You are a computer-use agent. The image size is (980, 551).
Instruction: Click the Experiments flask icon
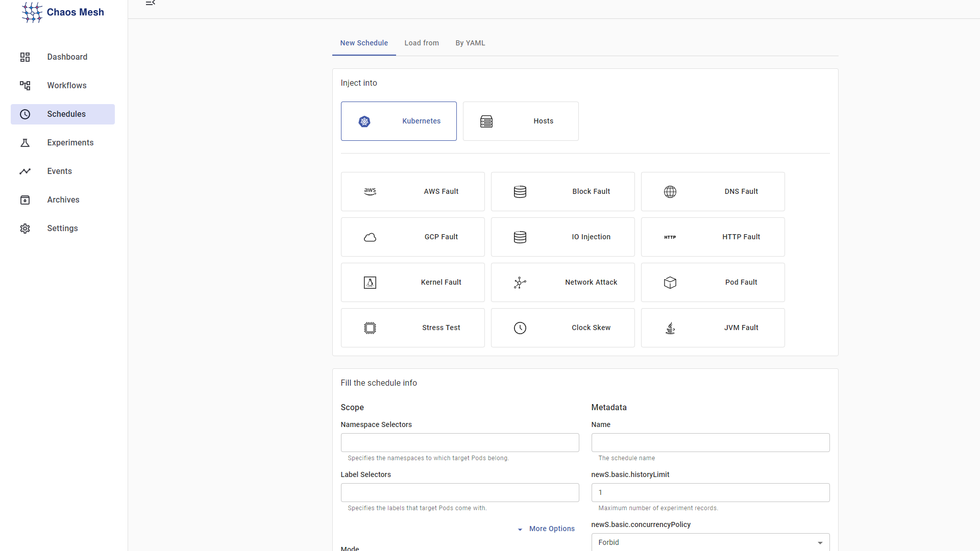25,143
